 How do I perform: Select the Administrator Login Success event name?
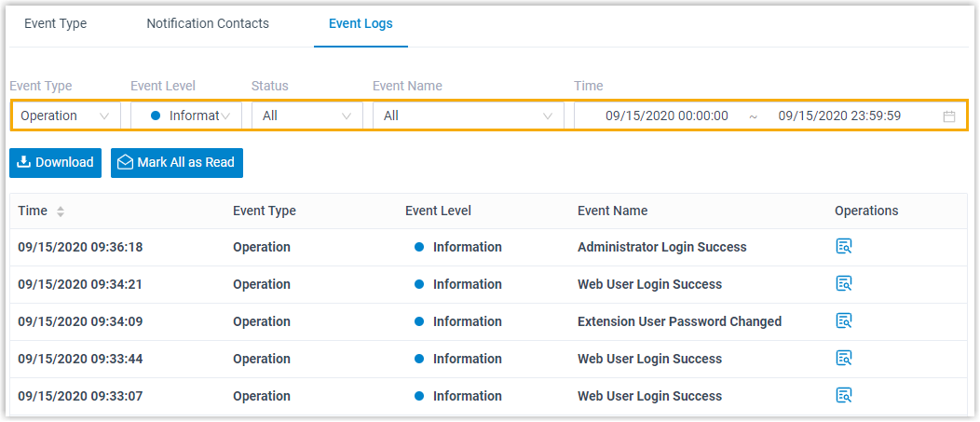661,247
